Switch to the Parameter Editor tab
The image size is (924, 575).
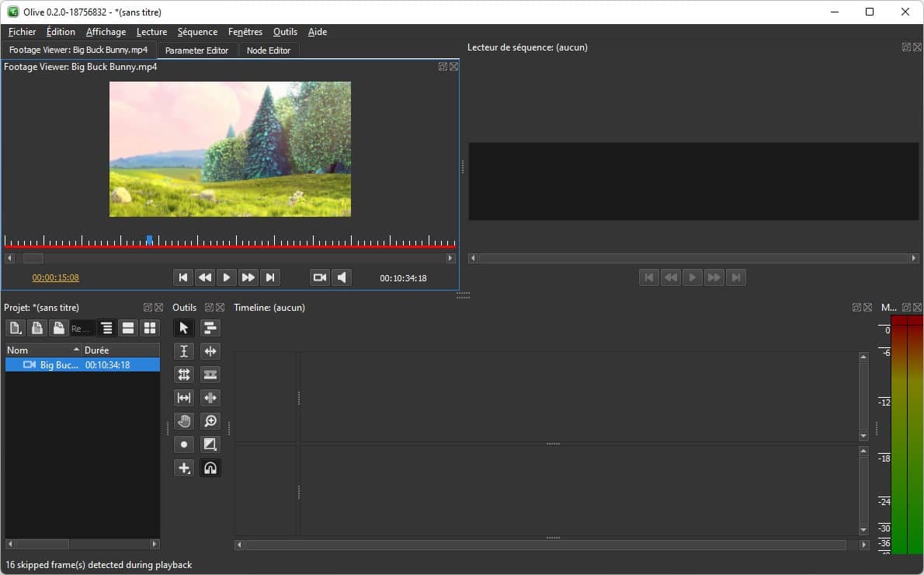196,51
